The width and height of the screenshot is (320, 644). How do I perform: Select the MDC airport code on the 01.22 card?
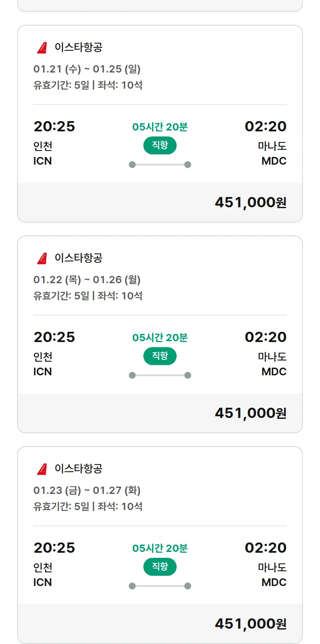pos(274,372)
